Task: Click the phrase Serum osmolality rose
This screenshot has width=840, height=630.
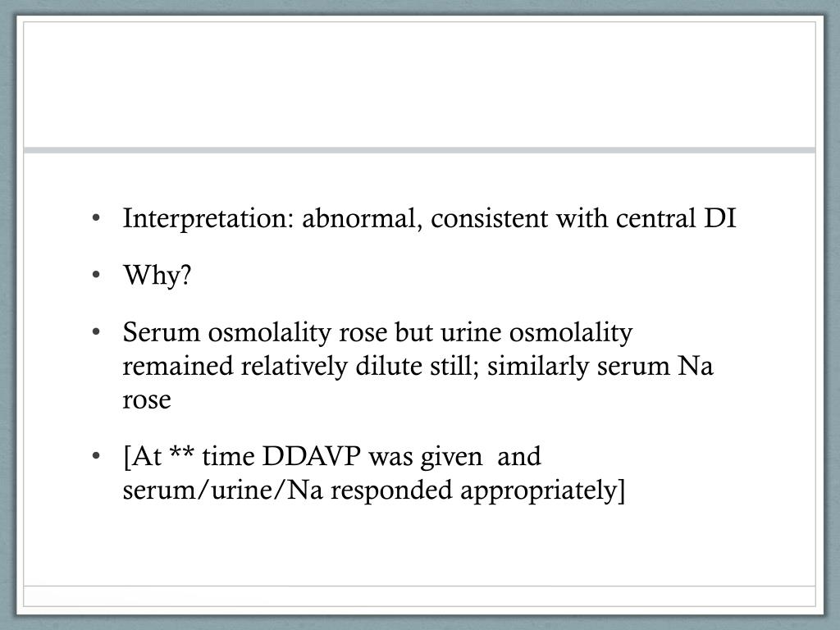Action: 255,332
